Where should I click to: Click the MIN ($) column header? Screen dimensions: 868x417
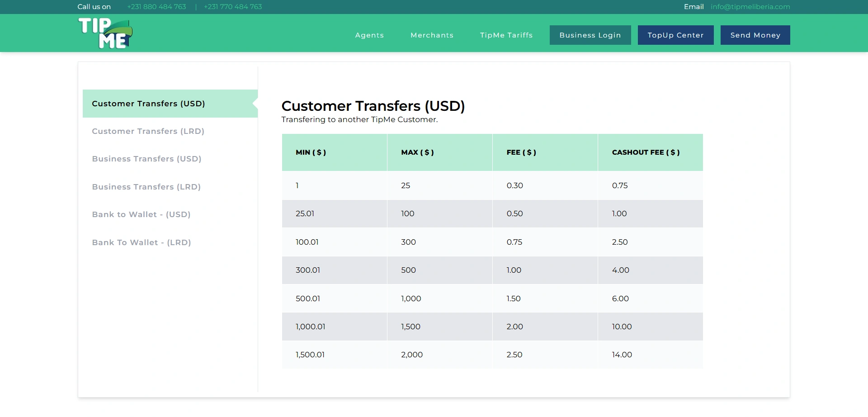coord(311,152)
